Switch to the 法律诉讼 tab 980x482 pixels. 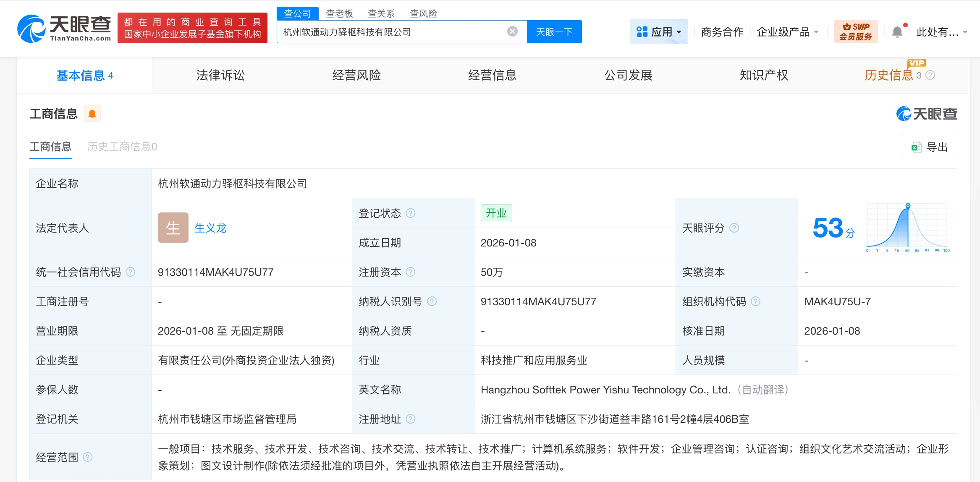(220, 76)
